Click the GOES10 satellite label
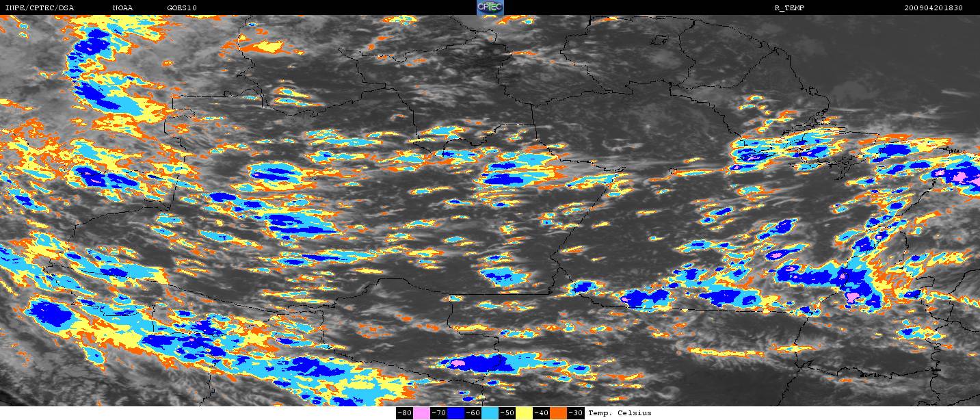This screenshot has width=980, height=420. [x=182, y=8]
